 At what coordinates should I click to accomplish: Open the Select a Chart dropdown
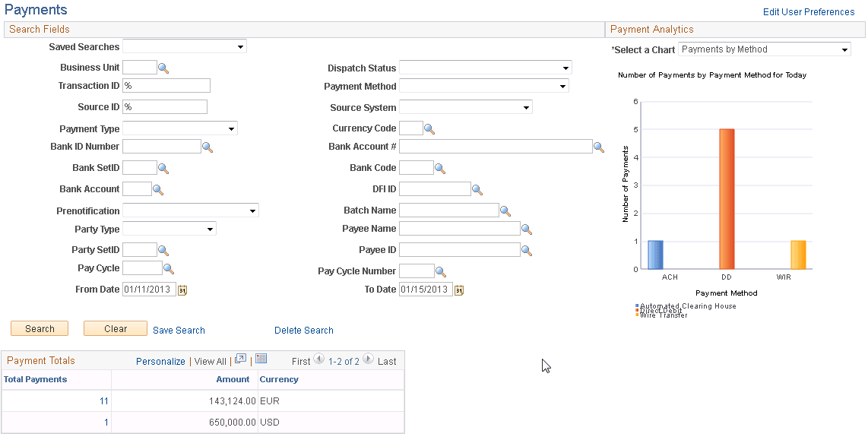click(x=843, y=49)
